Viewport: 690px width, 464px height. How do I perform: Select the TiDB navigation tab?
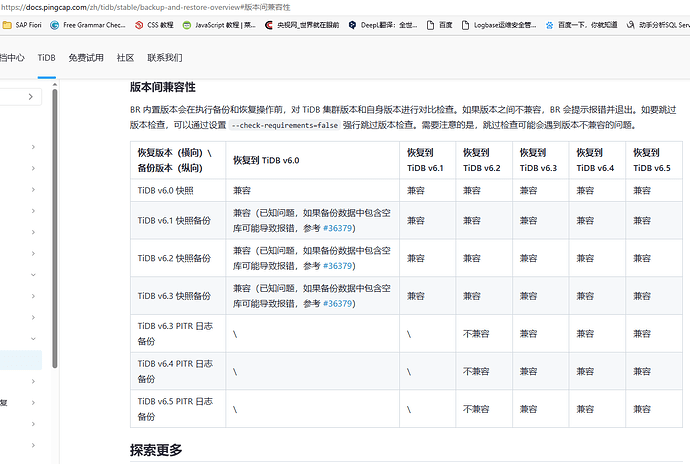pos(47,58)
